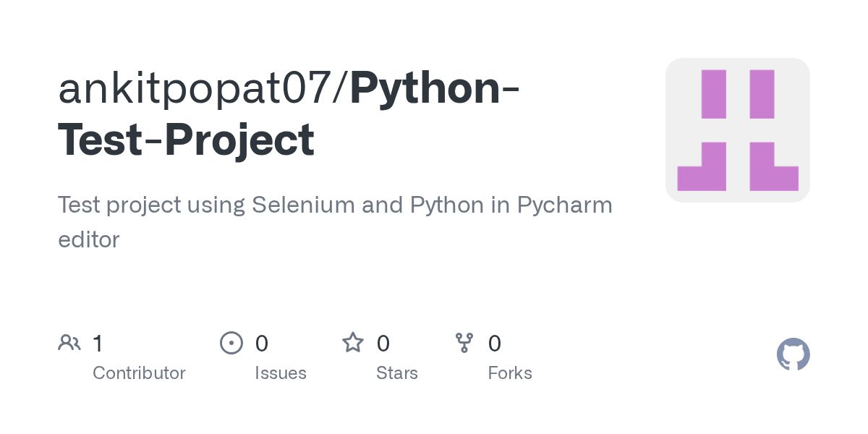Click the zero count above Forks

[x=494, y=343]
